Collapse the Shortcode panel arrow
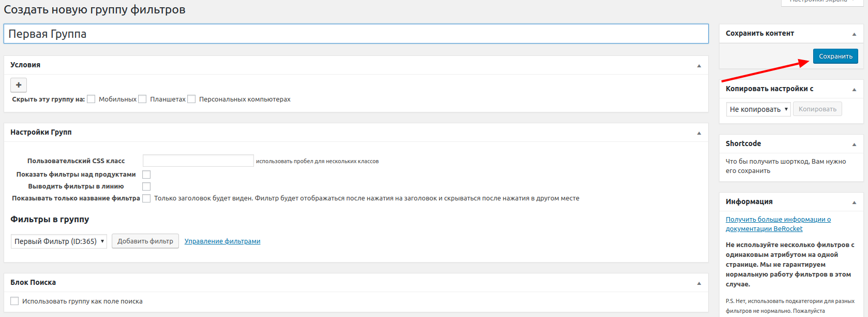 [854, 145]
